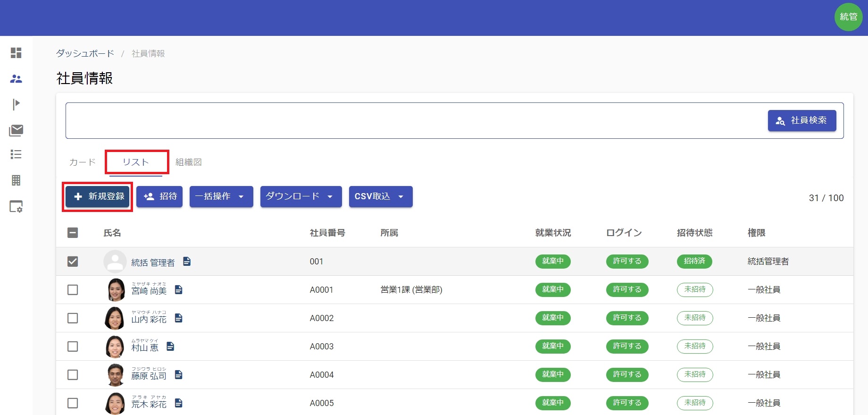
Task: Click the checklist icon in sidebar
Action: point(16,154)
